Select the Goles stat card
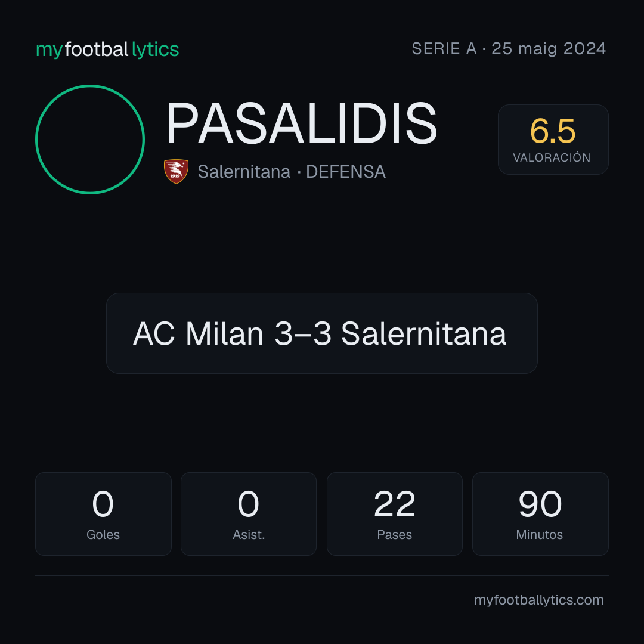The height and width of the screenshot is (644, 644). coord(103,514)
